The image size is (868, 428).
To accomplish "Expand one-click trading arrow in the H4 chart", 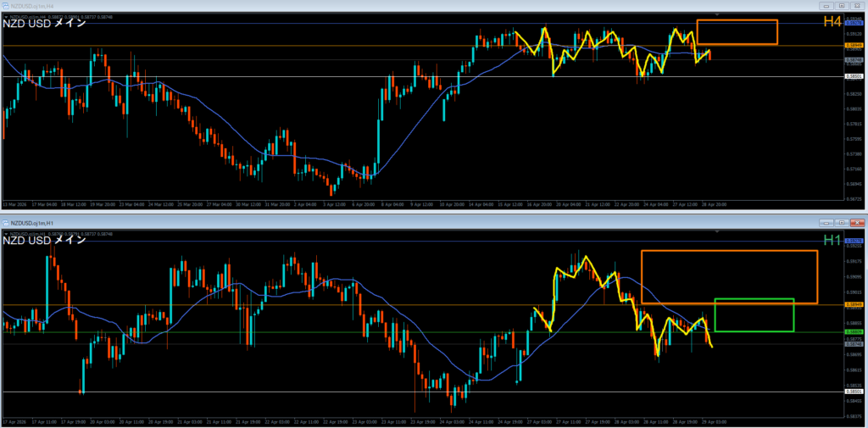I will [x=6, y=17].
